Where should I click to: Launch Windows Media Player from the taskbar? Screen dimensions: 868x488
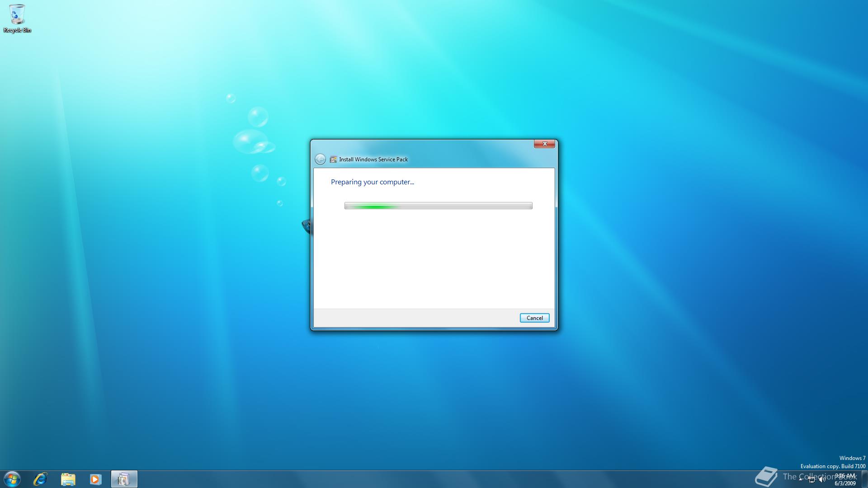point(95,479)
